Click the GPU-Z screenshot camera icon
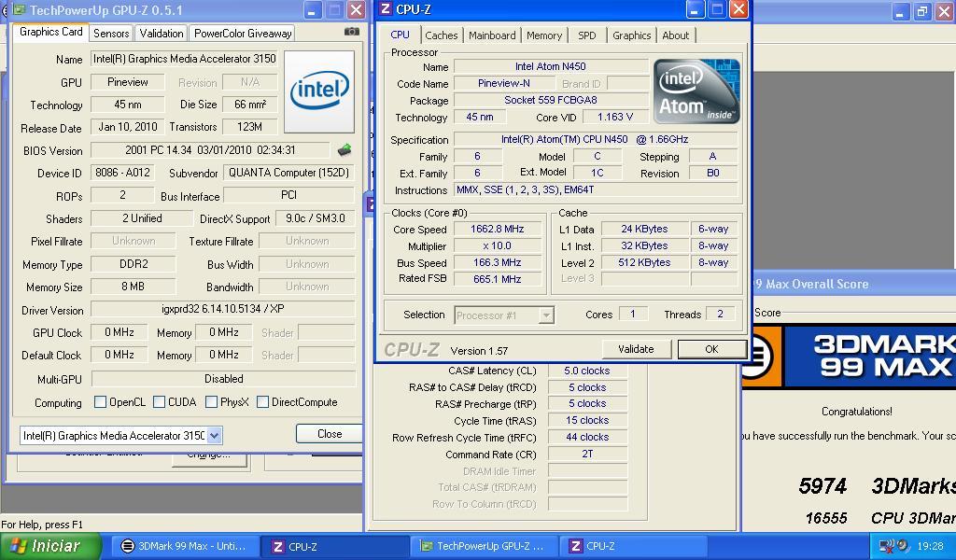 [x=352, y=32]
